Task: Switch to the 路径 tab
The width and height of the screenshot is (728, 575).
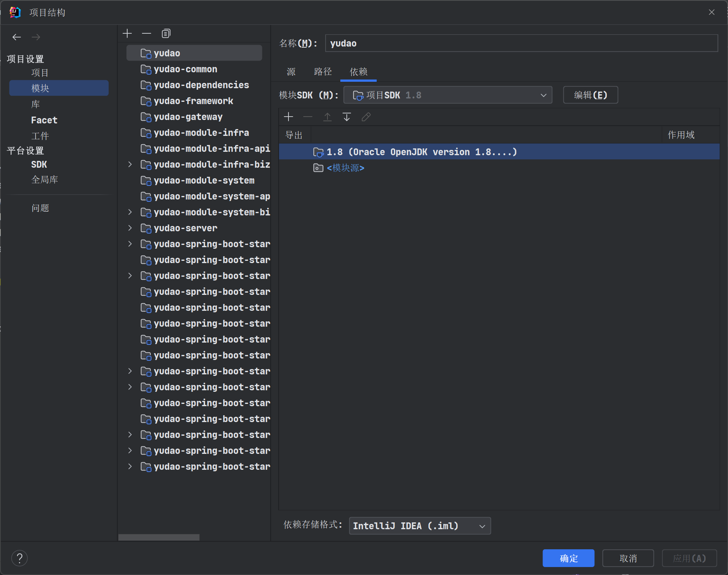Action: (x=323, y=72)
